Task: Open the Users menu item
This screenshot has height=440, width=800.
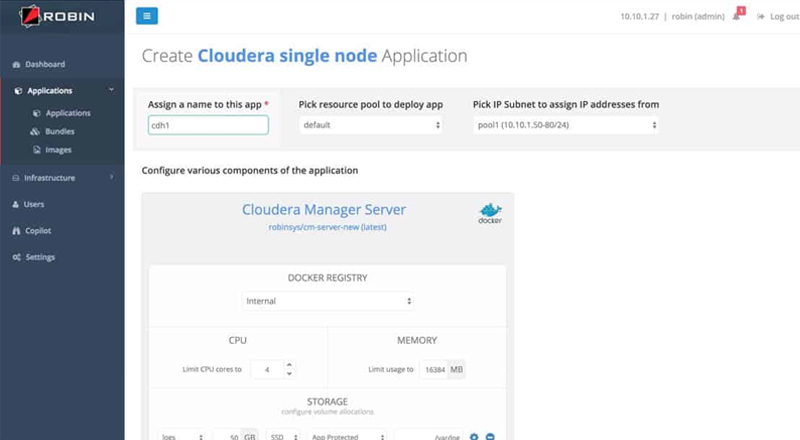Action: pos(34,204)
